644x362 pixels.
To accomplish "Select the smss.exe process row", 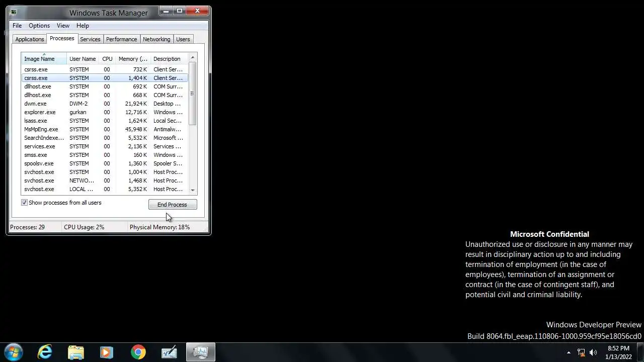I will pos(105,155).
